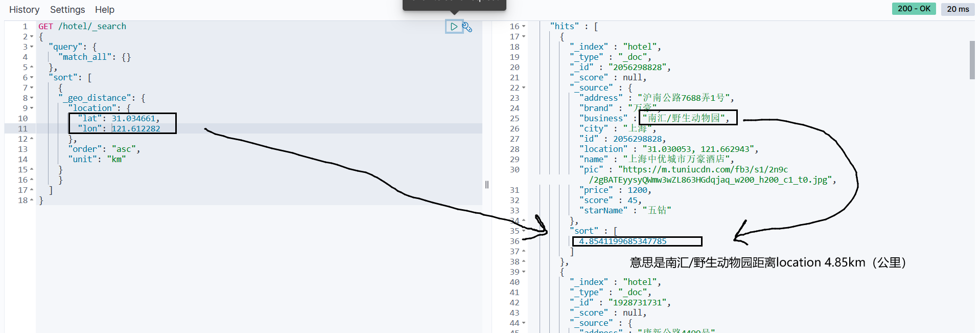980x333 pixels.
Task: Click the 20 ms response time badge
Action: pos(958,9)
